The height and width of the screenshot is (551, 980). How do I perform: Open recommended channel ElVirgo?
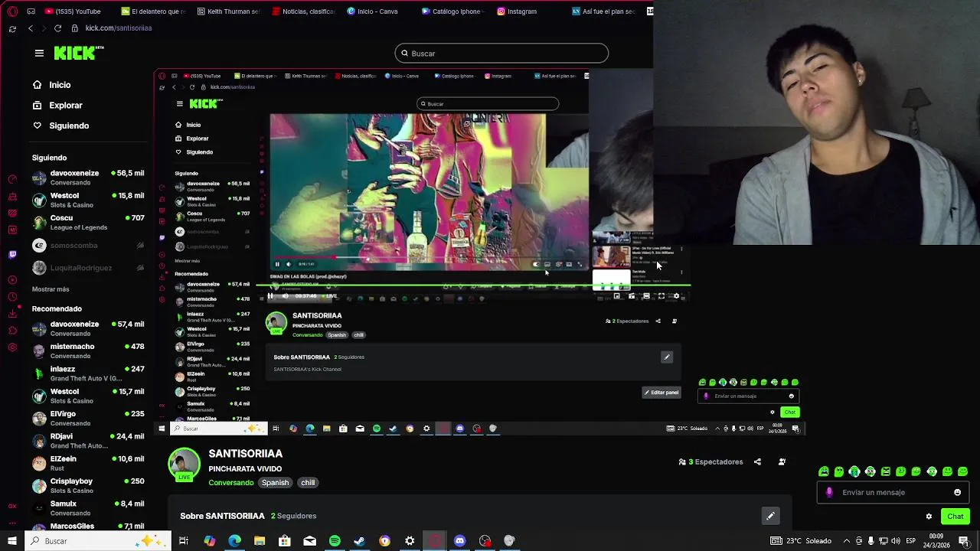pyautogui.click(x=87, y=419)
